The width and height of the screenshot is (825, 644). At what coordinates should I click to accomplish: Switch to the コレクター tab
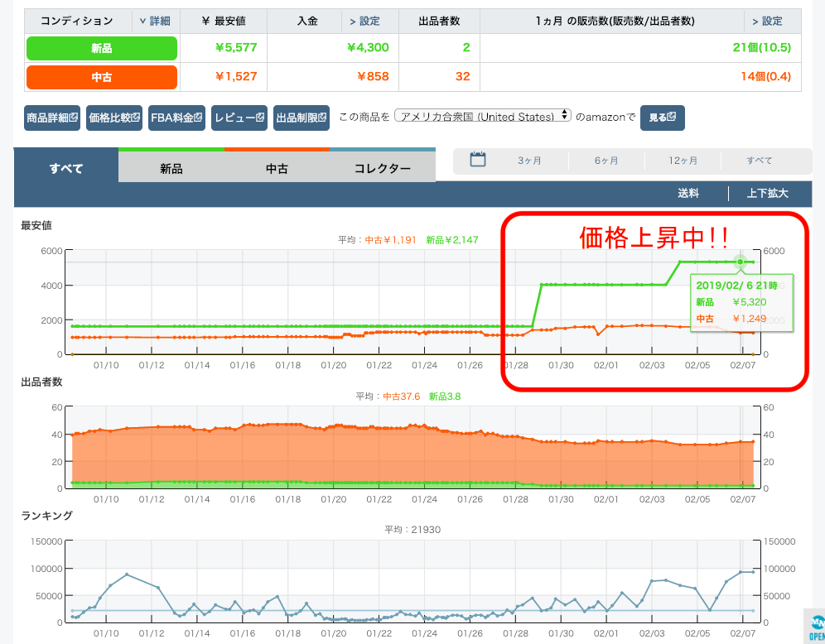382,168
